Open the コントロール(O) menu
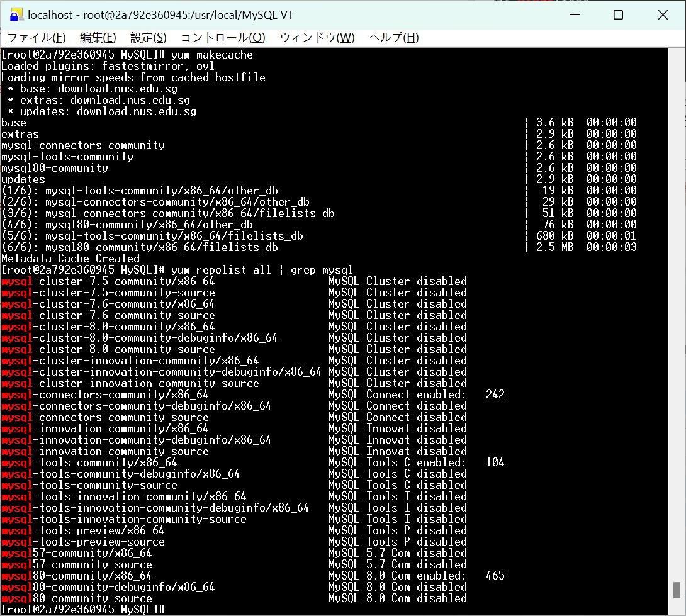The width and height of the screenshot is (686, 616). coord(223,38)
